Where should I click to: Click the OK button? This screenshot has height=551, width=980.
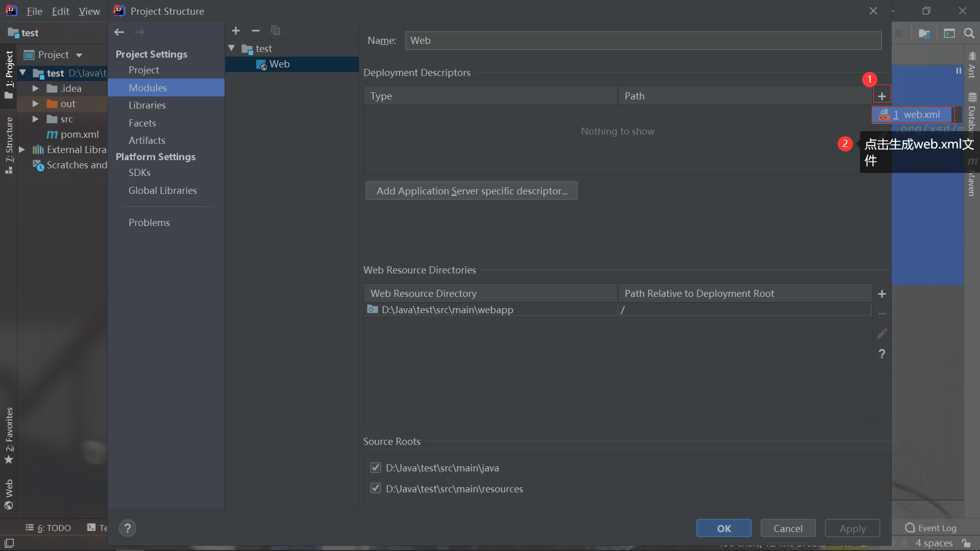(723, 529)
